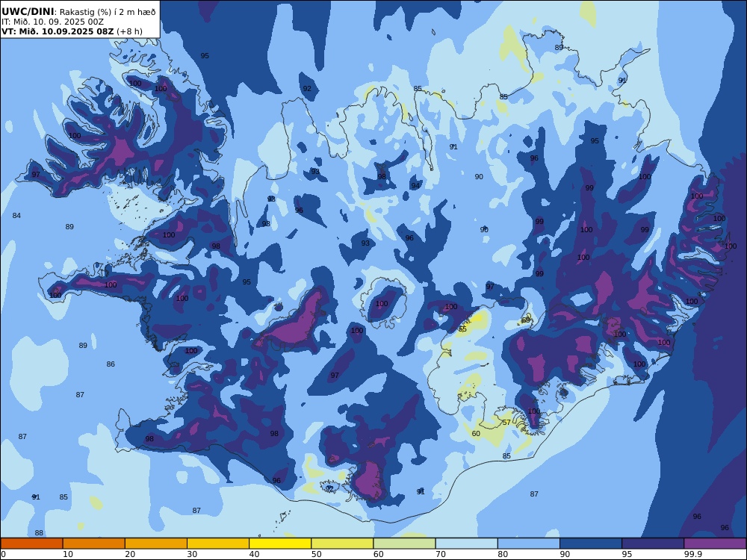Click the light blue 80–90 legend swatch
747x560 pixels.
pyautogui.click(x=529, y=544)
